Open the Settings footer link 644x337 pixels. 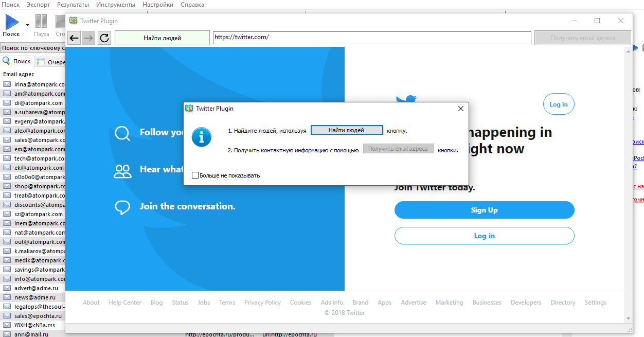595,303
